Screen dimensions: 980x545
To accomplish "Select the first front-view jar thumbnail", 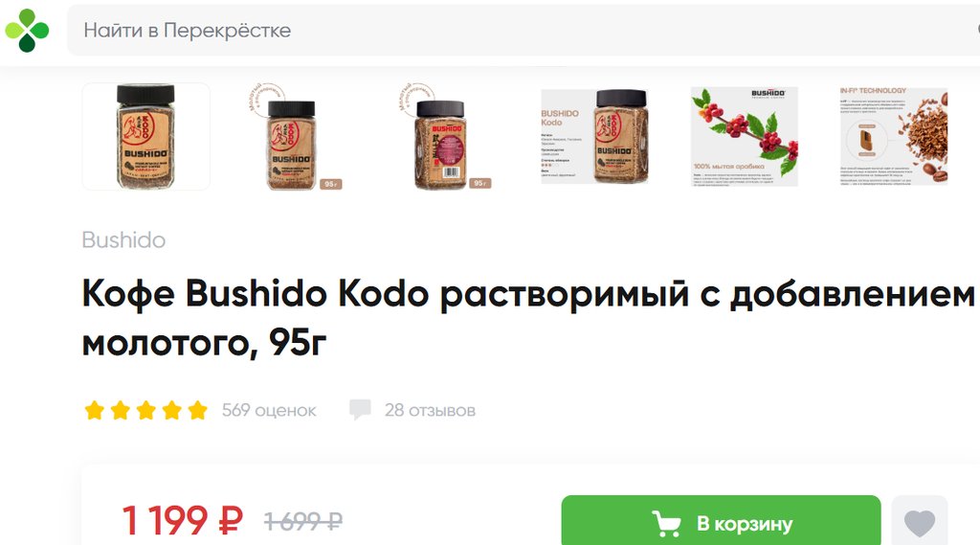I will [x=145, y=136].
